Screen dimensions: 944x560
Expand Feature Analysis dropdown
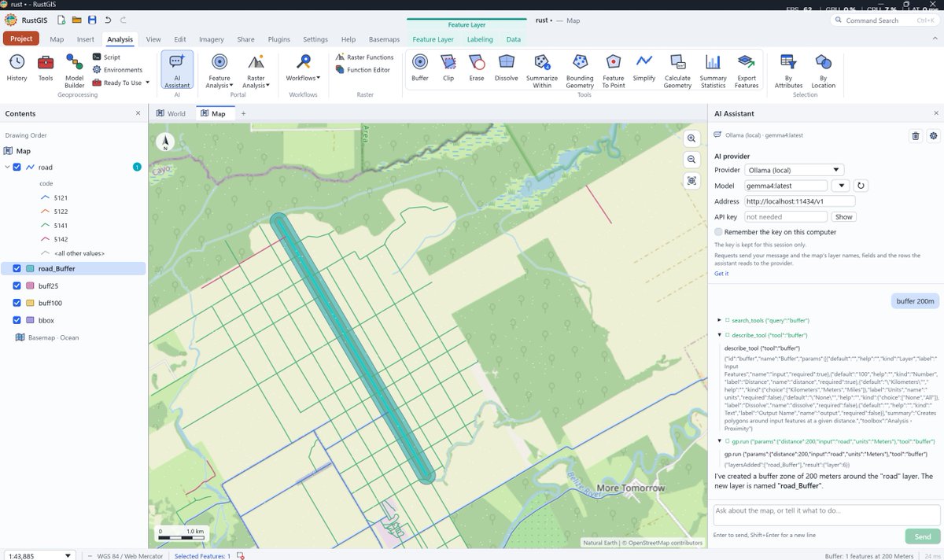pyautogui.click(x=219, y=71)
